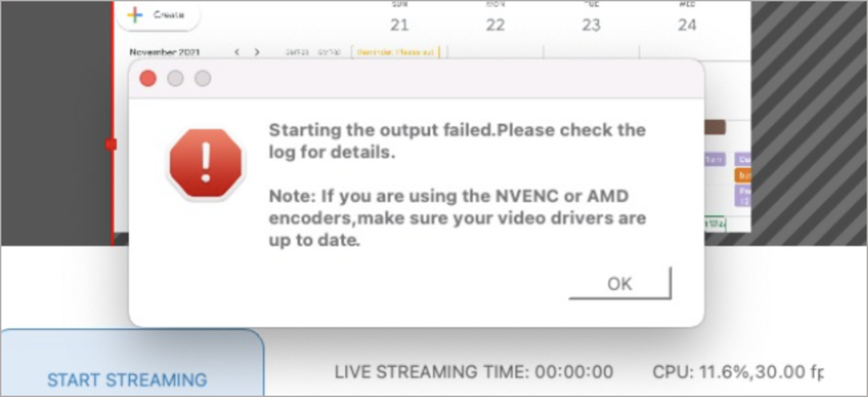Open the yellow Reminder event chip
This screenshot has height=397, width=868.
pos(395,52)
